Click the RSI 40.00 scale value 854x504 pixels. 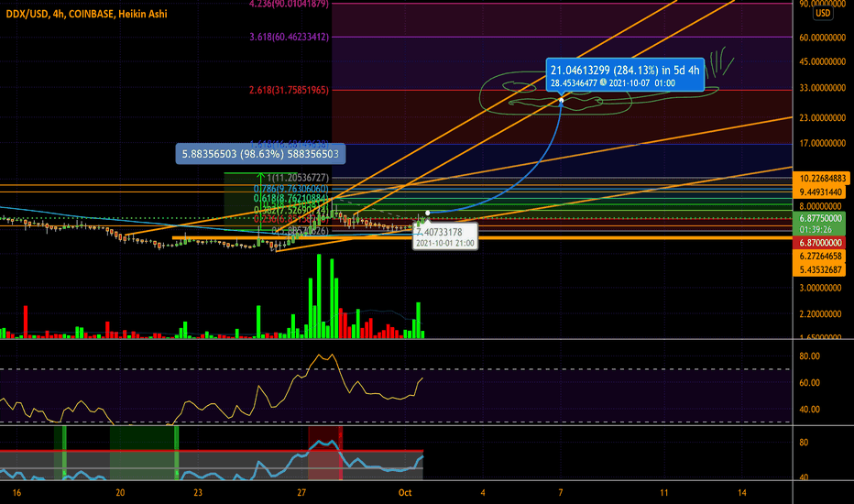809,410
